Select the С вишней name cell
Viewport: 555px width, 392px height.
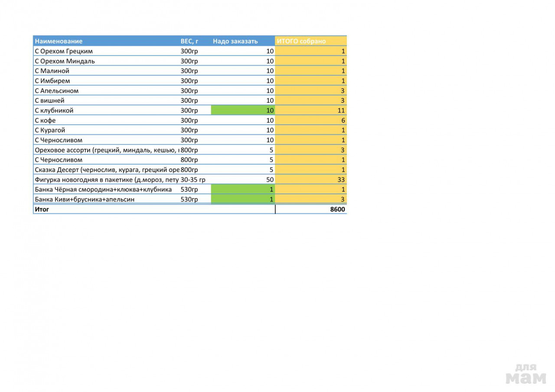click(x=49, y=101)
